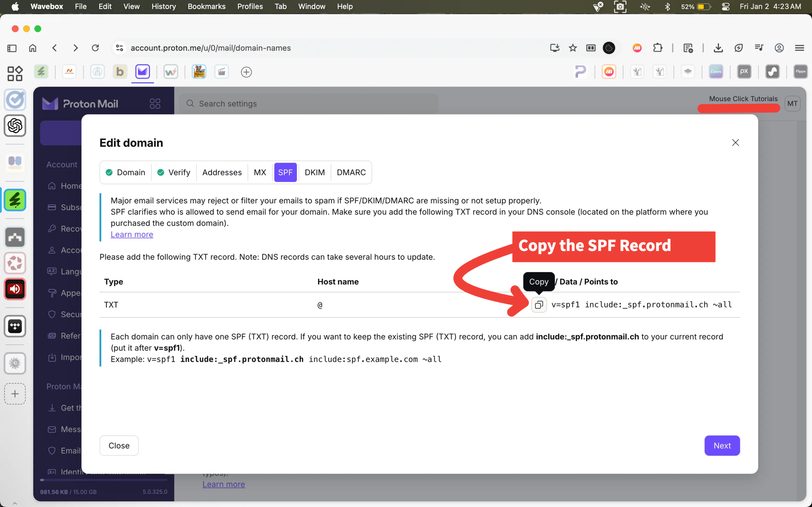Open the Bookmarks menu
This screenshot has height=507, width=812.
tap(206, 6)
